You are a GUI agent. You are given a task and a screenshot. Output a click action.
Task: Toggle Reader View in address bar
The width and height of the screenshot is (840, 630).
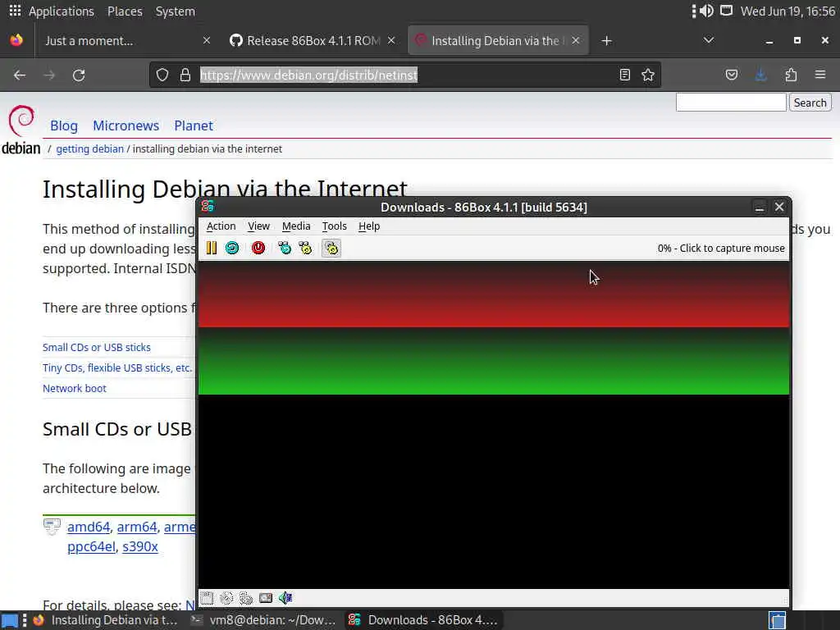624,75
